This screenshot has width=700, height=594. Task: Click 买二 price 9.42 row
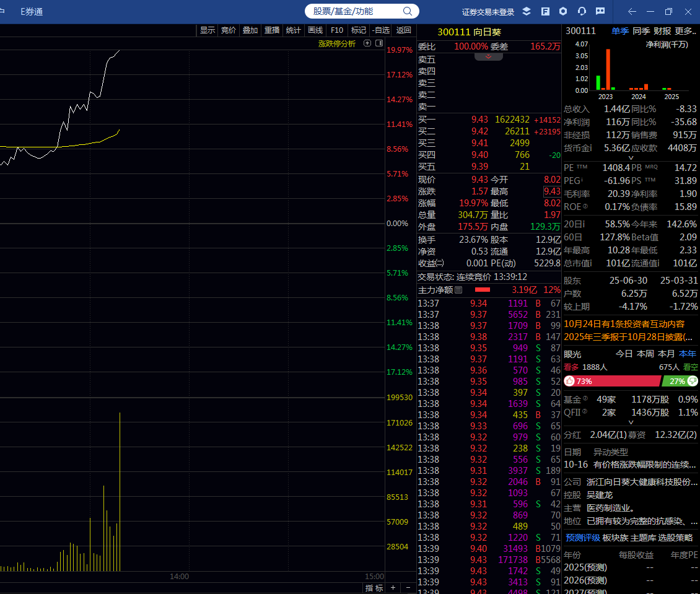(x=489, y=131)
